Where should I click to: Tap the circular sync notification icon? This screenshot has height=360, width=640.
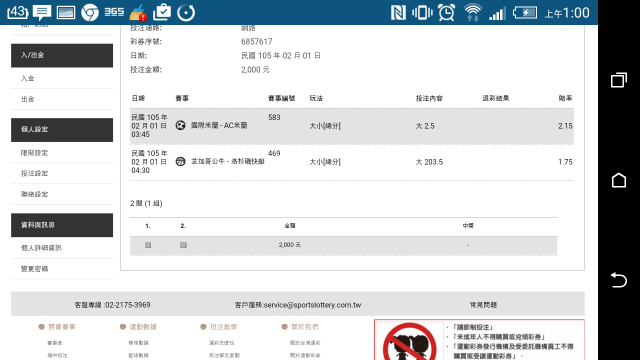[186, 13]
